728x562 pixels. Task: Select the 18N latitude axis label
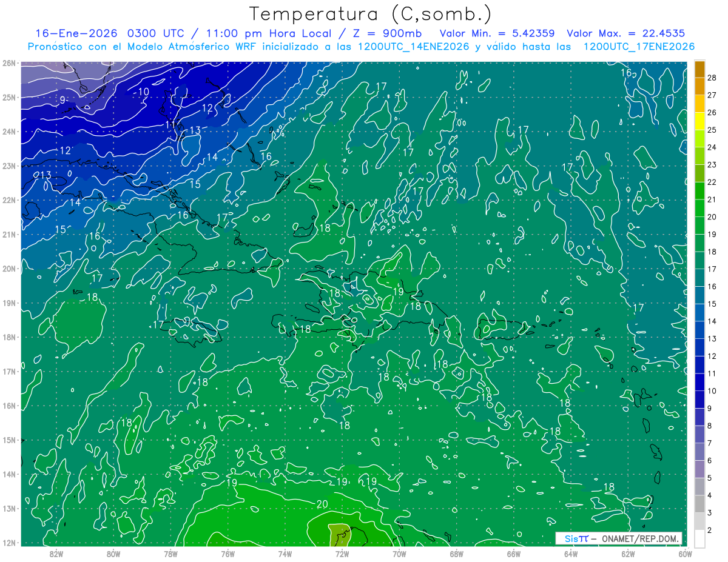click(8, 337)
